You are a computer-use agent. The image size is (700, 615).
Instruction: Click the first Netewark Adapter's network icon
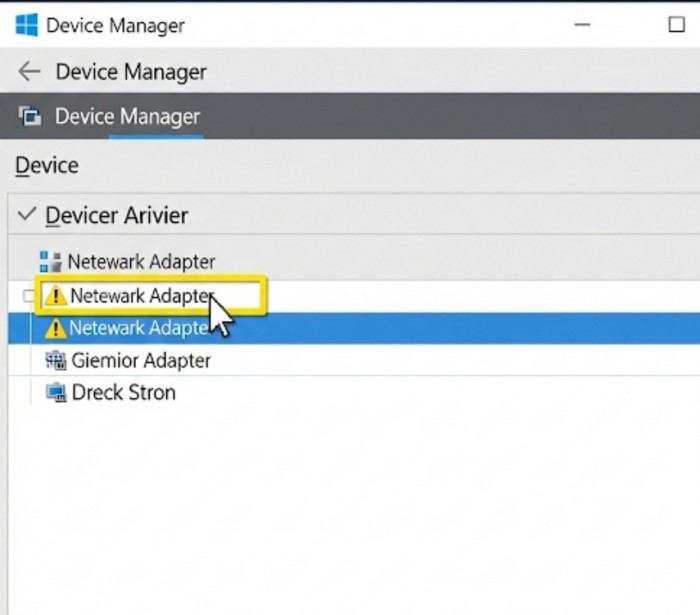coord(50,262)
